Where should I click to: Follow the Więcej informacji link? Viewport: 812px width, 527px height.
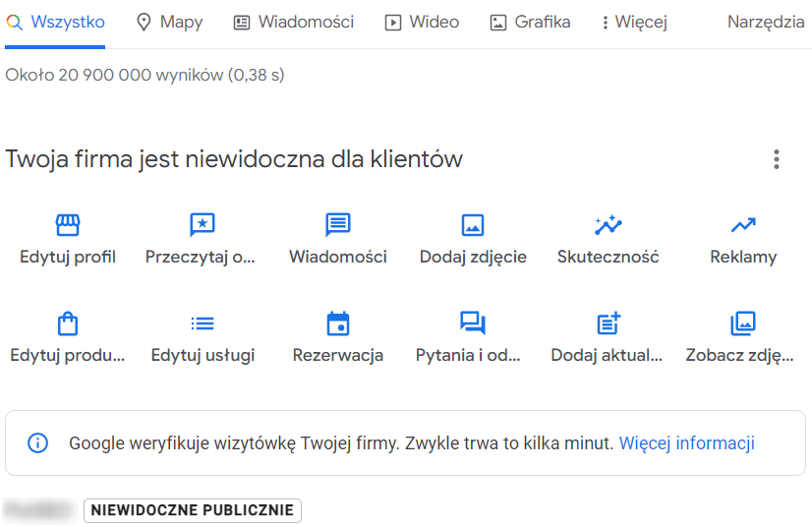tap(687, 443)
